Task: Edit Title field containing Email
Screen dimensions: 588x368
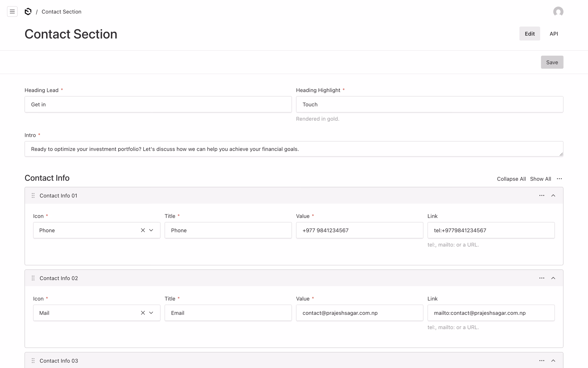Action: 228,313
